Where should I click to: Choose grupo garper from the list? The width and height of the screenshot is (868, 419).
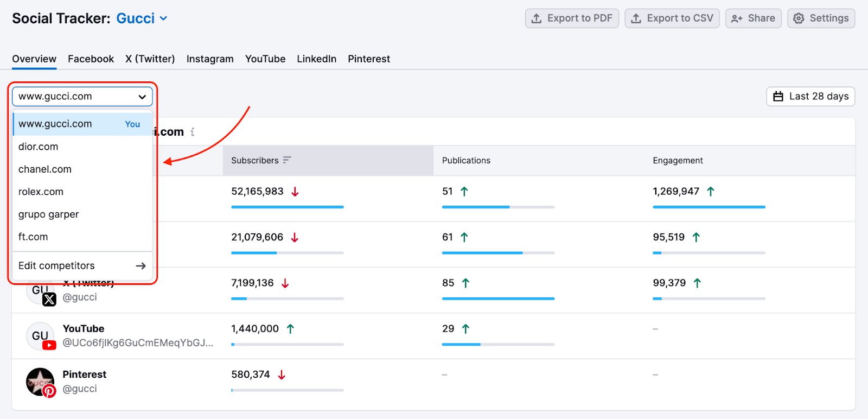pyautogui.click(x=82, y=214)
